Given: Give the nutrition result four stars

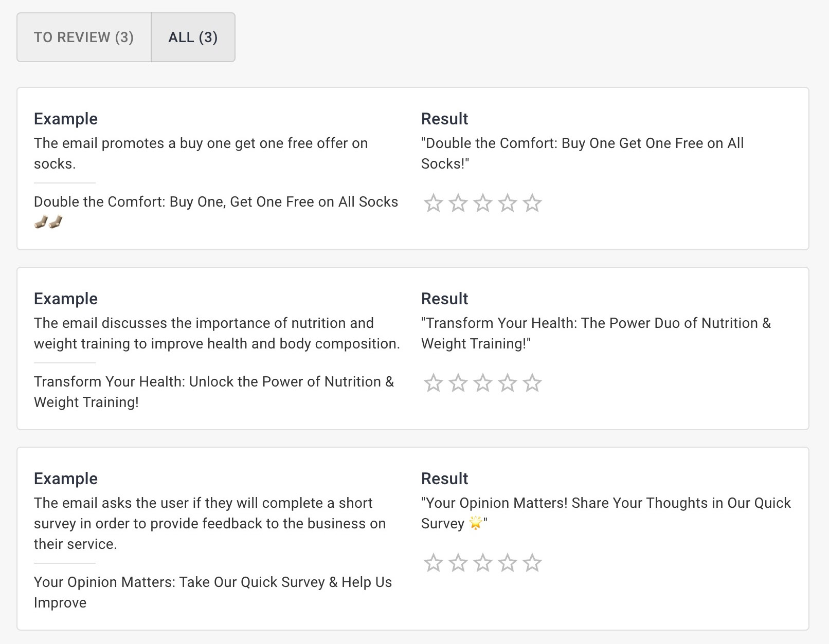Looking at the screenshot, I should [507, 383].
